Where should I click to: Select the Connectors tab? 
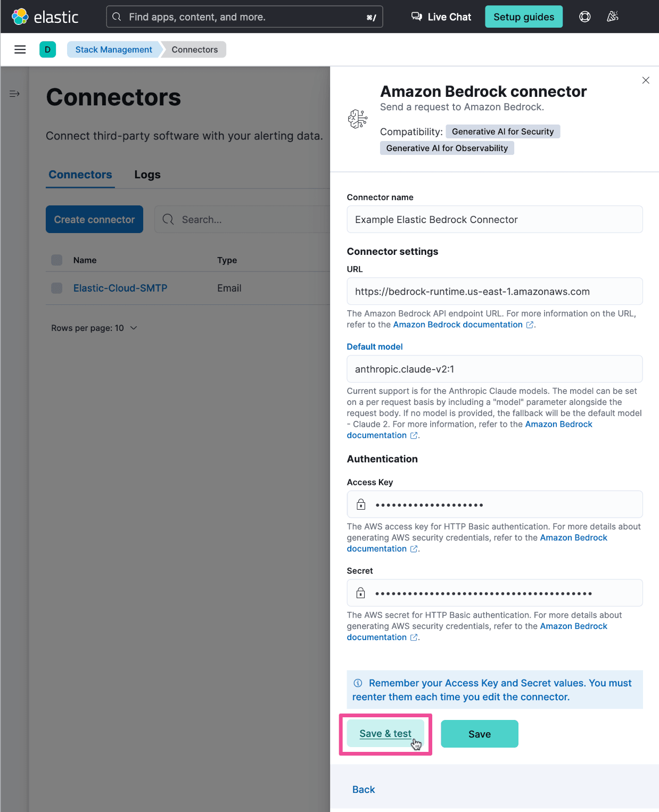click(x=80, y=175)
